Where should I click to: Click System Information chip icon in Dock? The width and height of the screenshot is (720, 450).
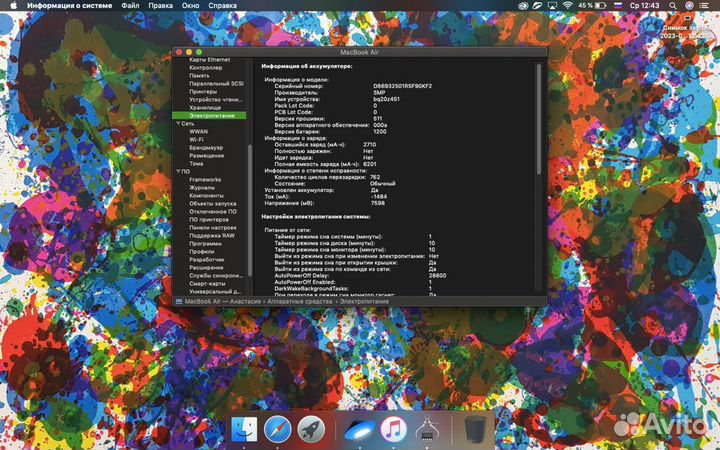427,430
